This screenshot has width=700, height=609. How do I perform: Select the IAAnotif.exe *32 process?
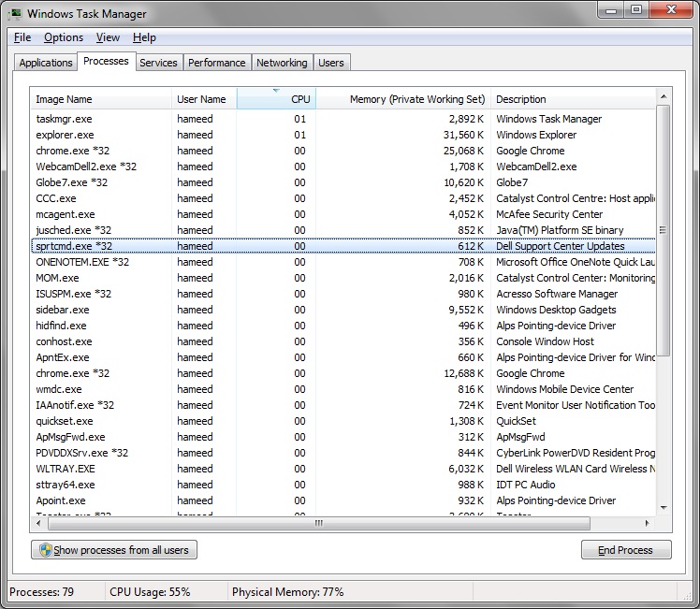tap(343, 405)
